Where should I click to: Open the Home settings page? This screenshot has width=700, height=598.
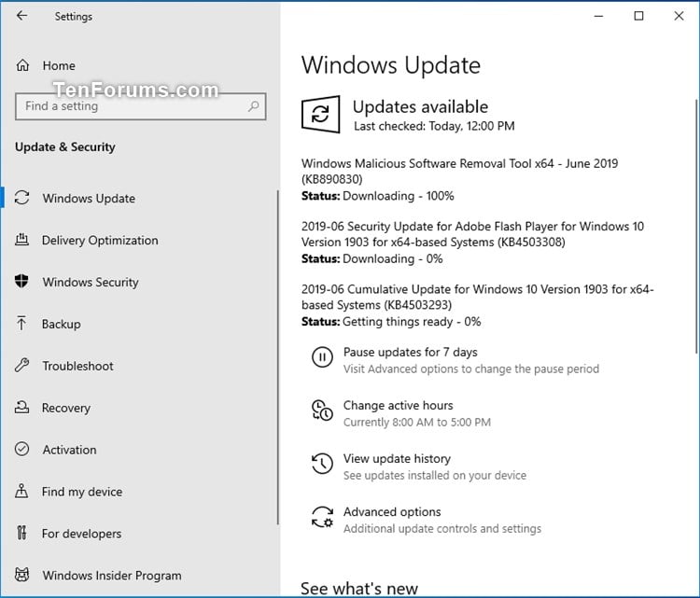pyautogui.click(x=59, y=65)
